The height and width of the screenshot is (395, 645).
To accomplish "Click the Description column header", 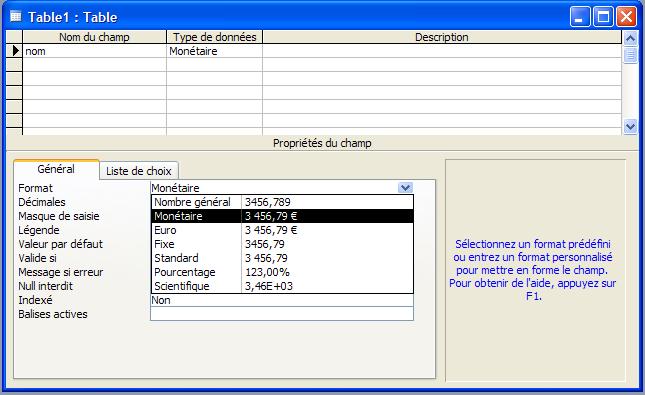I will pyautogui.click(x=442, y=37).
